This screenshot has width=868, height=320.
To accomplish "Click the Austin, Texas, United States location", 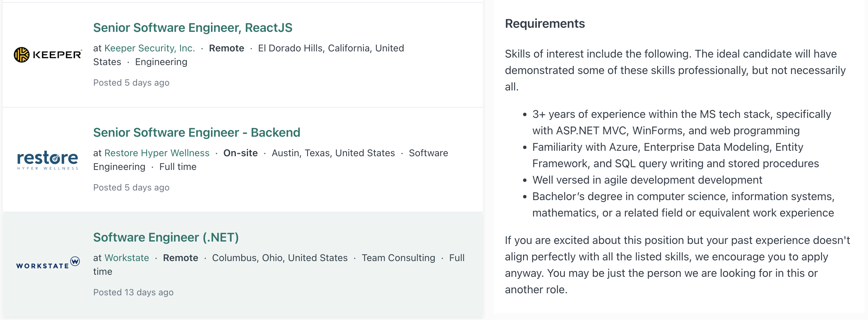I will tap(333, 153).
